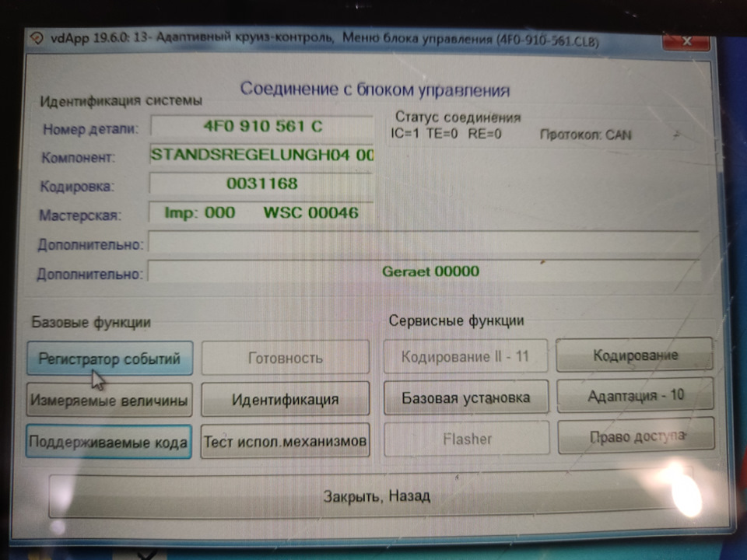Select the Идентификация function

pos(285,398)
